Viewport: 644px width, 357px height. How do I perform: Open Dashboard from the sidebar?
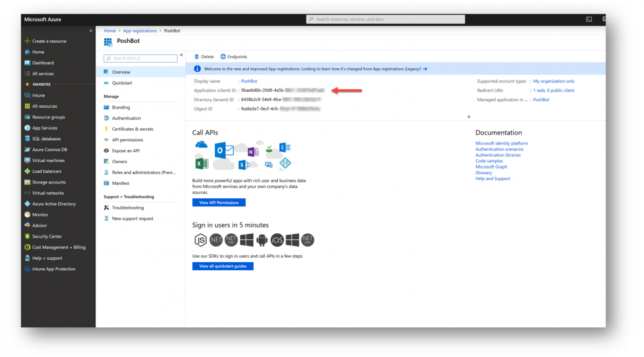43,63
